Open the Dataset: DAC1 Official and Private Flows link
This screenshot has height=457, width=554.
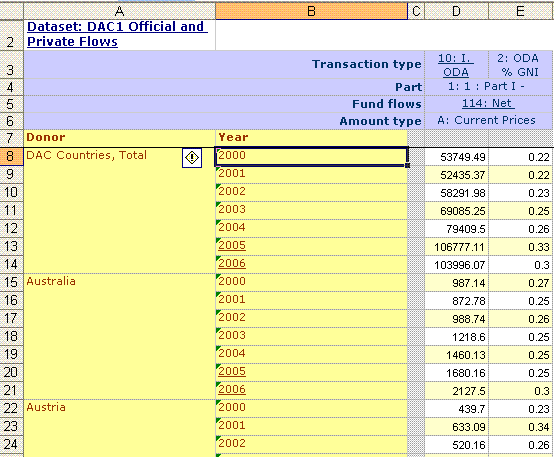point(117,34)
